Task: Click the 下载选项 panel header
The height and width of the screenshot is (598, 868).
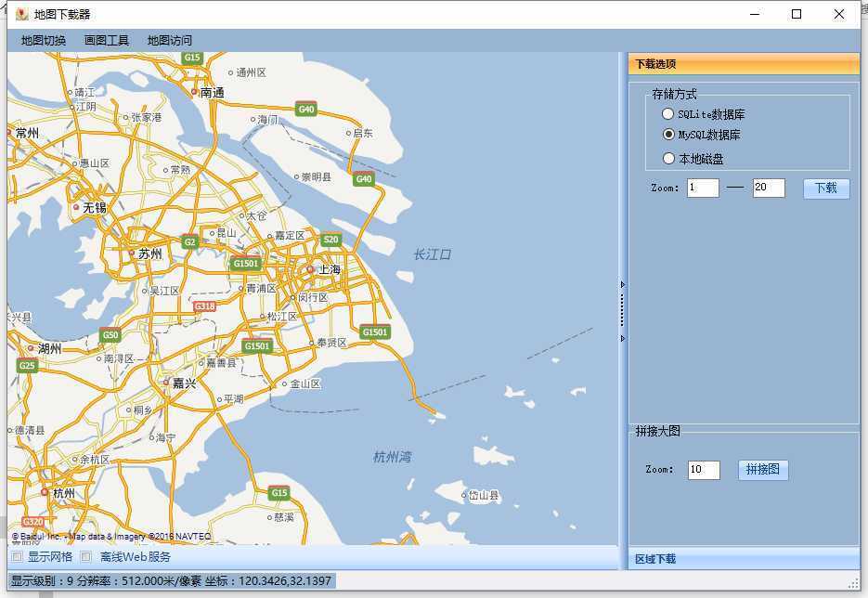Action: click(744, 64)
